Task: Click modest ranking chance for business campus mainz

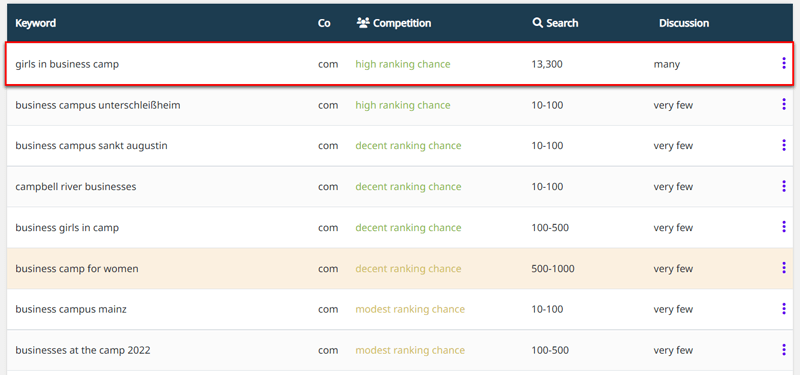Action: [x=410, y=309]
